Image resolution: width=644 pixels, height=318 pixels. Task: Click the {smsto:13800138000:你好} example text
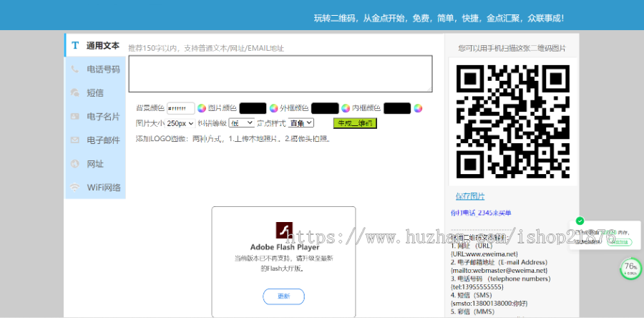(489, 303)
